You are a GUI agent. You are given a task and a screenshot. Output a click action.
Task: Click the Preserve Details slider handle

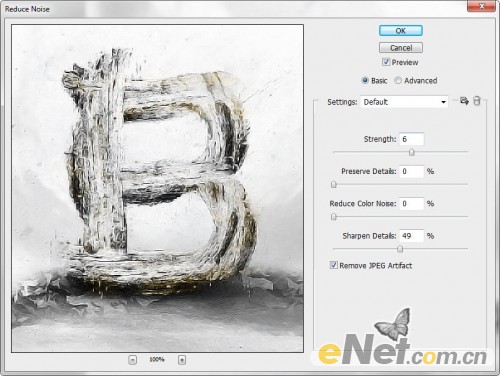[334, 184]
